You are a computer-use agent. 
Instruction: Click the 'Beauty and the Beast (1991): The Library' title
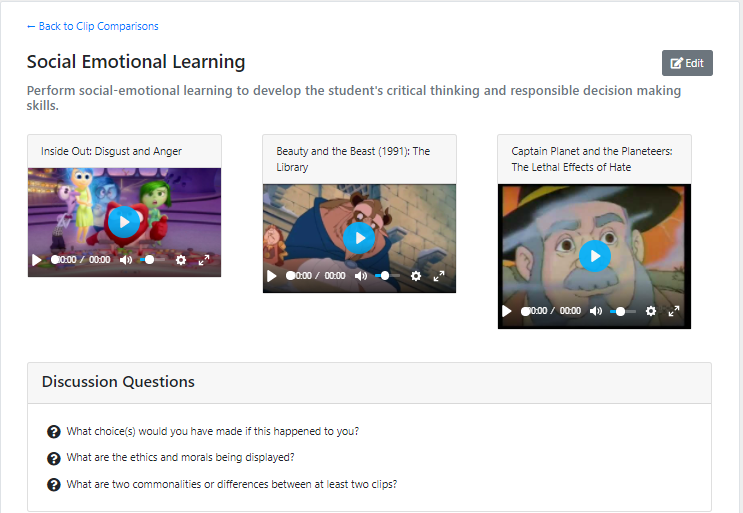tap(353, 159)
